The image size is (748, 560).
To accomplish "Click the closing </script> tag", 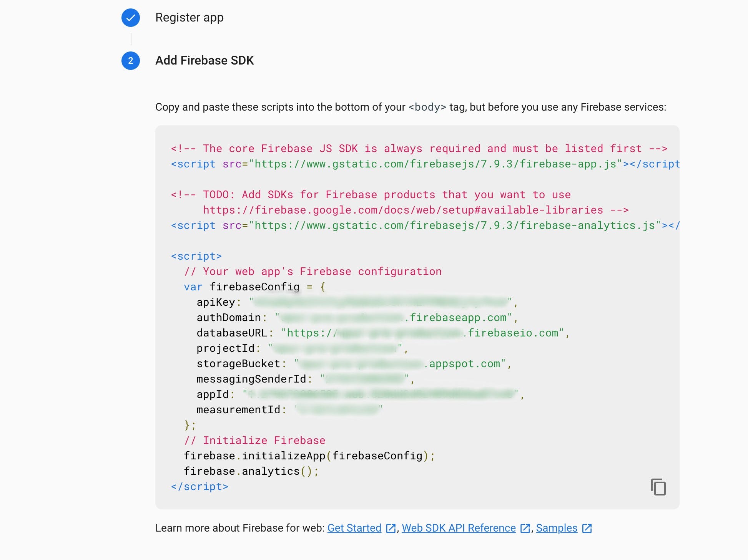I will point(199,487).
